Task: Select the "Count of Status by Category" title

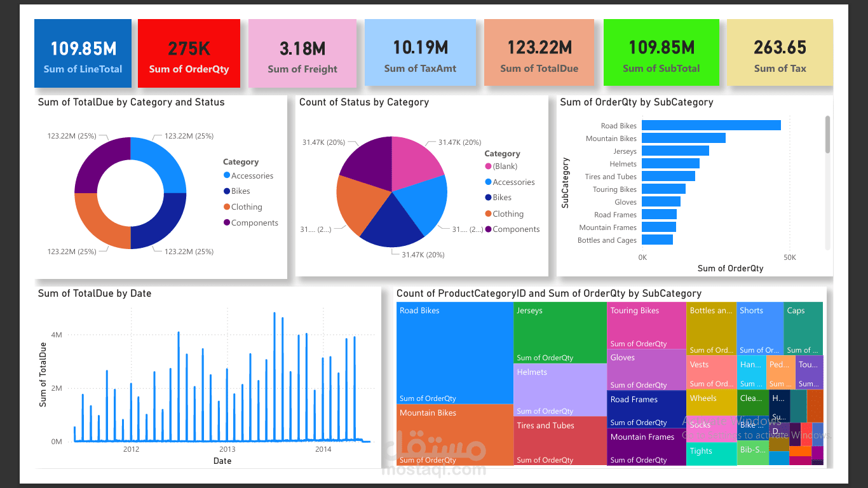Action: point(364,102)
